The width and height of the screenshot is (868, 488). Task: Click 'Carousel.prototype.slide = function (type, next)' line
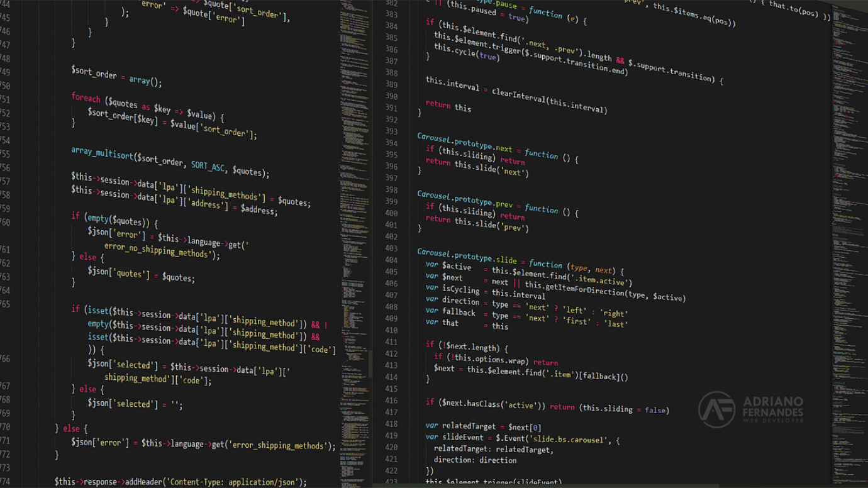tap(521, 261)
